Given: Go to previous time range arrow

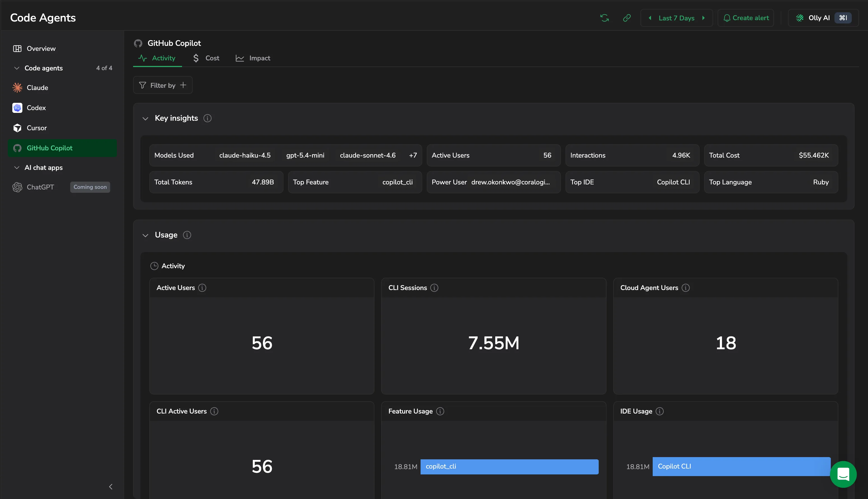Looking at the screenshot, I should (650, 18).
